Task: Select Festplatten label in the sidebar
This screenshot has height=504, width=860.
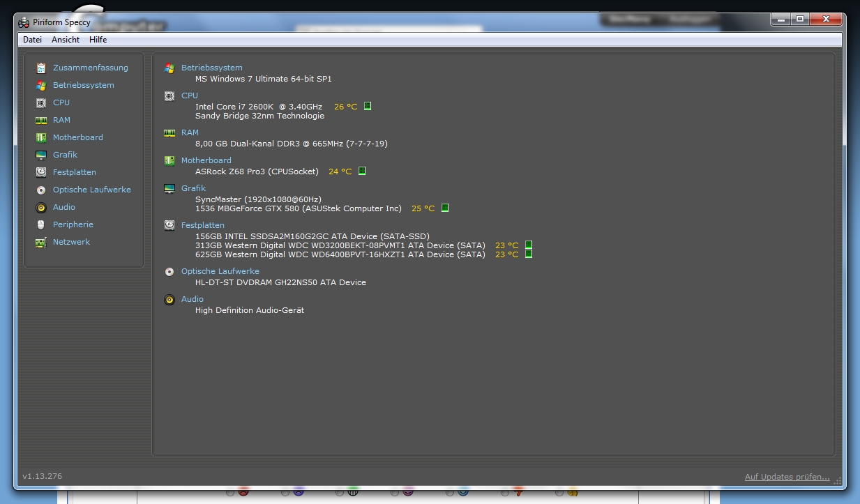Action: (75, 172)
